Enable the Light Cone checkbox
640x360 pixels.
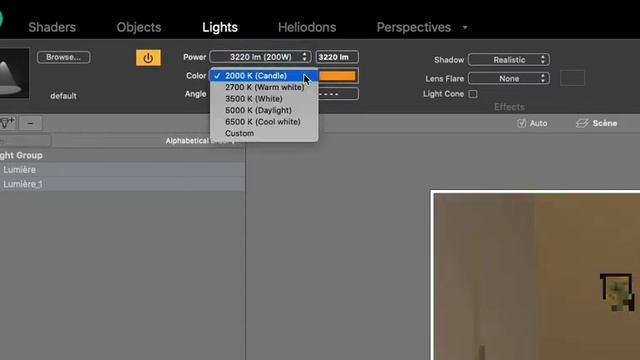pos(473,94)
